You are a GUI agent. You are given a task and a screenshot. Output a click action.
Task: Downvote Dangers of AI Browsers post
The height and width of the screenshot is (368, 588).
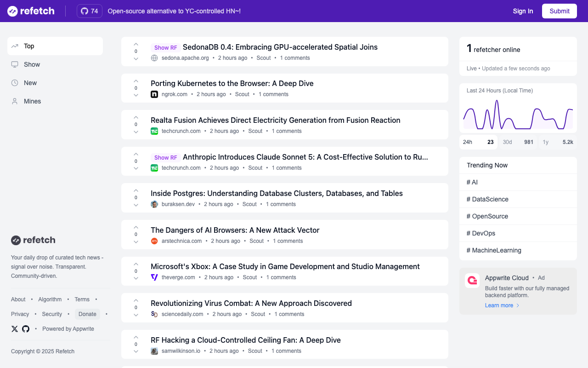(136, 242)
